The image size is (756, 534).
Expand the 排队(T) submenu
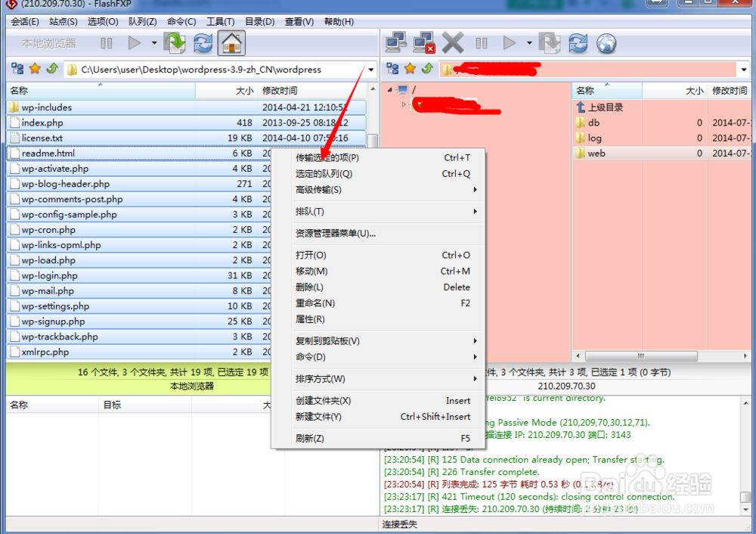[x=379, y=211]
